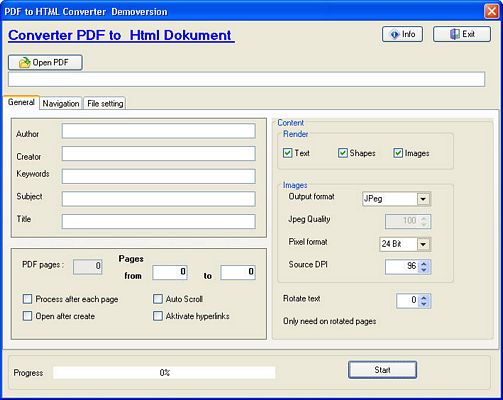Image resolution: width=503 pixels, height=400 pixels.
Task: Exit the converter application
Action: click(x=462, y=34)
